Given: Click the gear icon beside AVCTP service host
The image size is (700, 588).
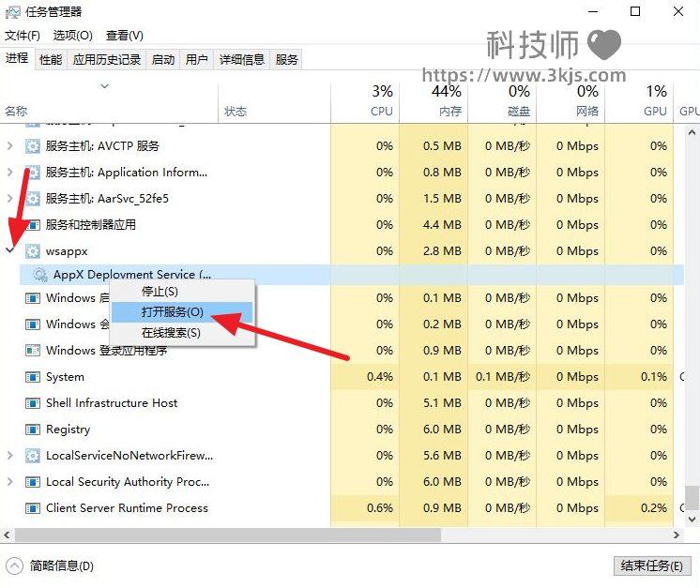Looking at the screenshot, I should [x=33, y=146].
